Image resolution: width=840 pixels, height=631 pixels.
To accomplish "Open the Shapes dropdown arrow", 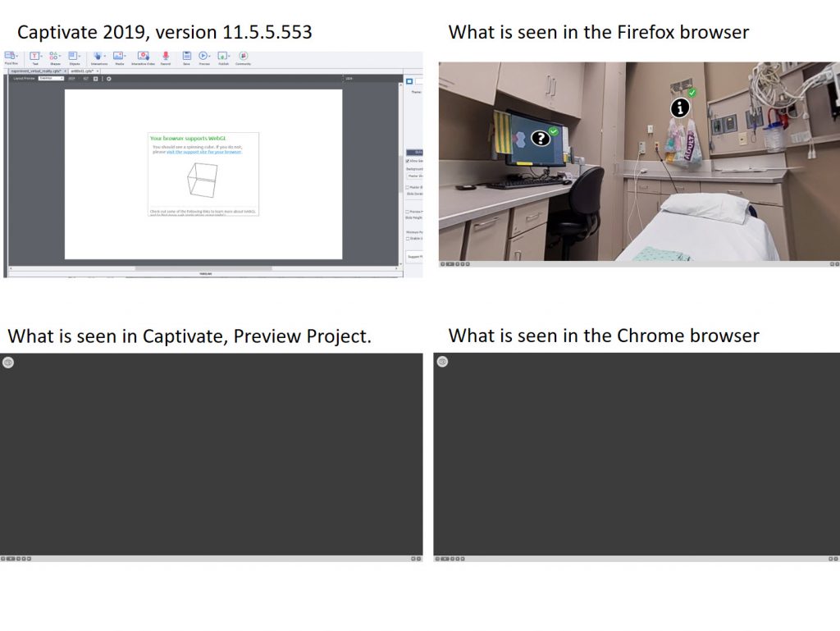I will 60,54.
